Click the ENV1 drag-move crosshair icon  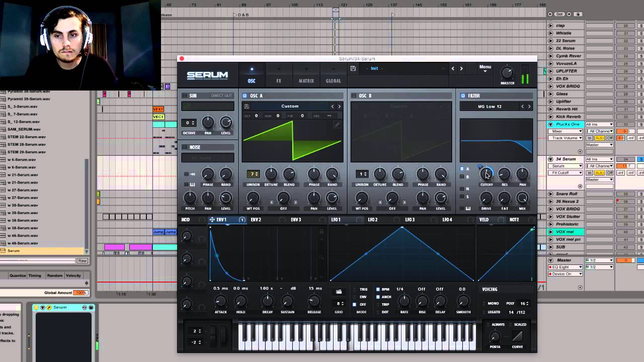pos(212,220)
